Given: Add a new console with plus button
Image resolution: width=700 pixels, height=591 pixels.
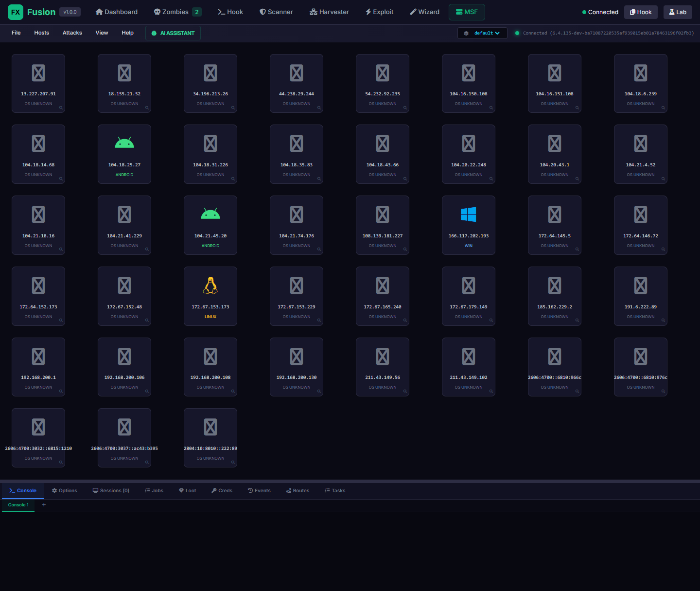Looking at the screenshot, I should point(44,505).
